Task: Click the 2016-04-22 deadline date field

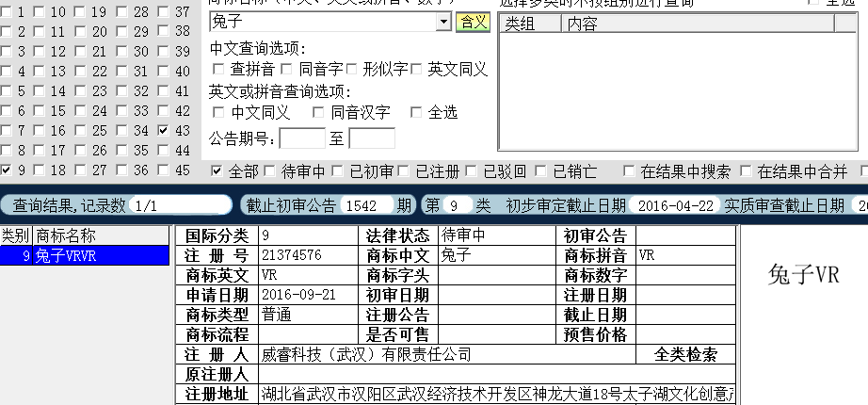Action: pyautogui.click(x=675, y=206)
